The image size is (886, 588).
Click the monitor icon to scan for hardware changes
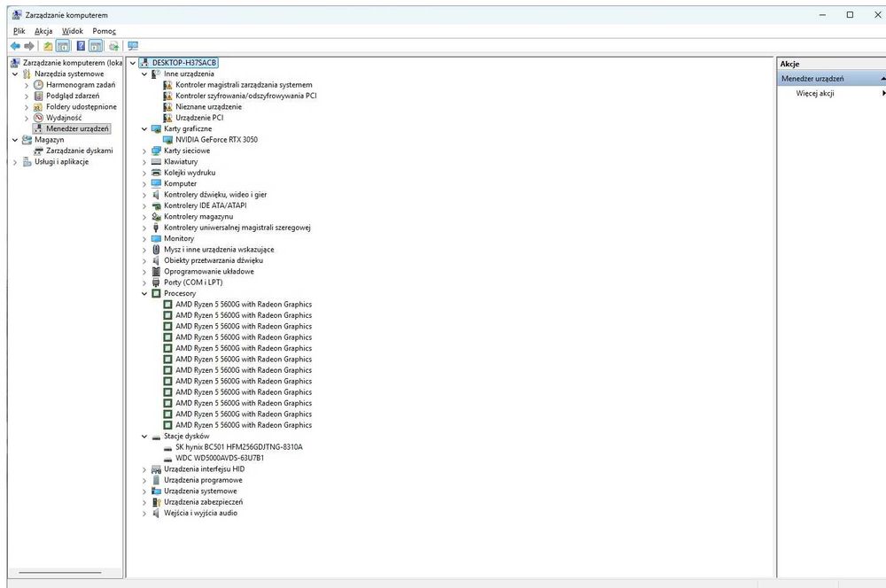(133, 46)
